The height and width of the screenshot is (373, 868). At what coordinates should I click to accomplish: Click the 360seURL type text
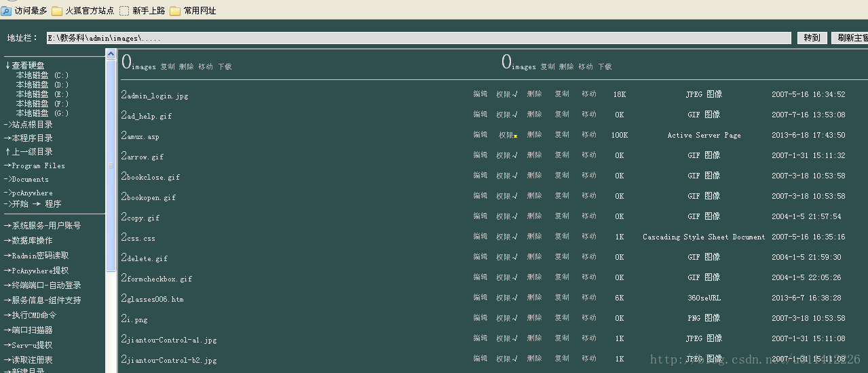tap(704, 298)
